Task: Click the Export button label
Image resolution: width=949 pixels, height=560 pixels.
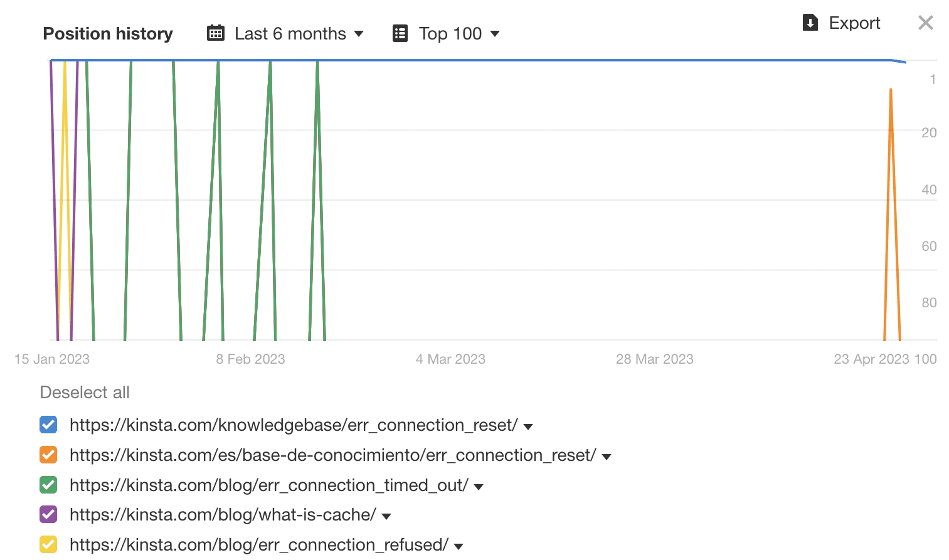Action: pyautogui.click(x=854, y=23)
